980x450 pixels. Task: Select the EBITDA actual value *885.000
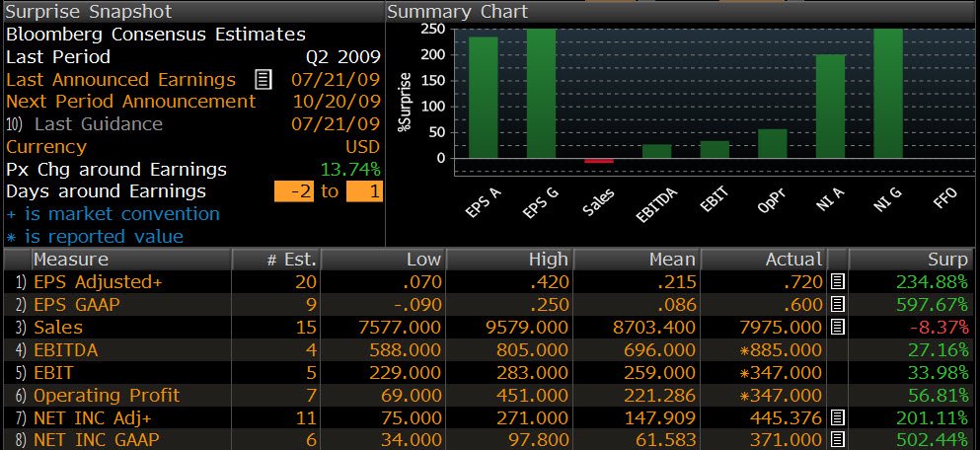pyautogui.click(x=780, y=349)
